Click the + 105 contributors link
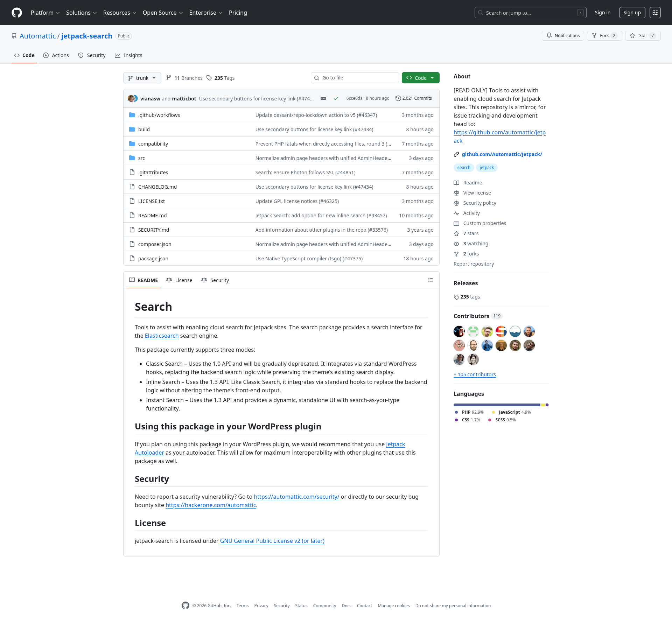 (475, 374)
